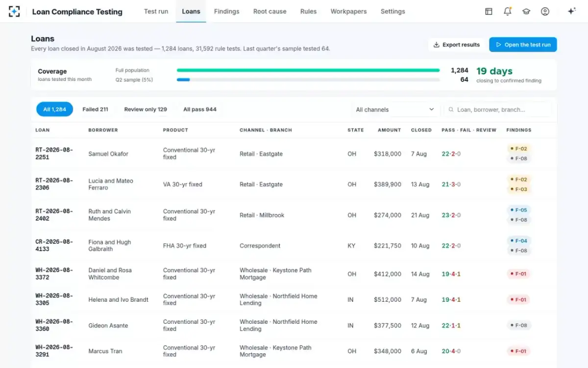This screenshot has height=368, width=588.
Task: Click 20·4·0 pass fail result
Action: [x=451, y=351]
